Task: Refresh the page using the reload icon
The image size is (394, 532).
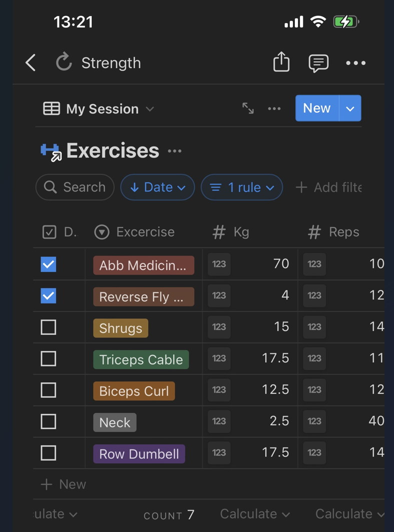Action: [64, 62]
